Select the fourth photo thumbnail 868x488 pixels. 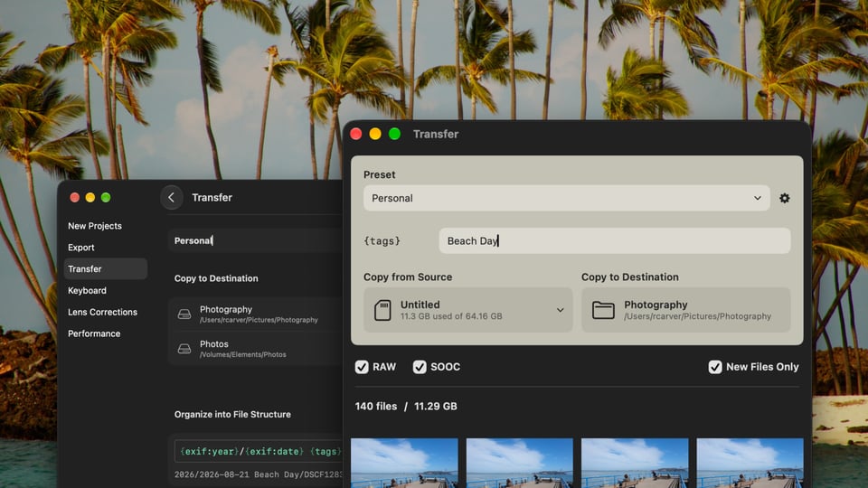coord(750,463)
